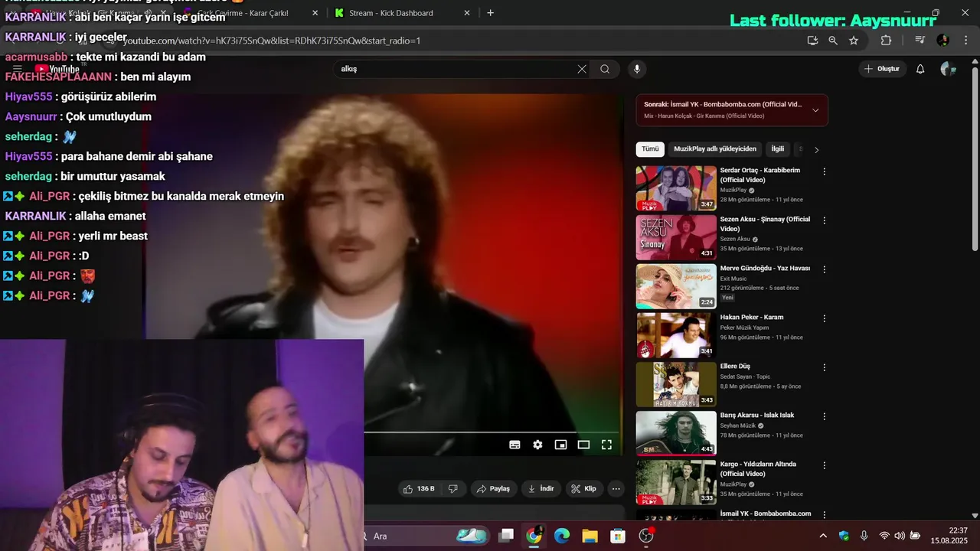This screenshot has width=980, height=551.
Task: Open Serdar Ortaç - Karabiberim thumbnail
Action: tap(676, 188)
